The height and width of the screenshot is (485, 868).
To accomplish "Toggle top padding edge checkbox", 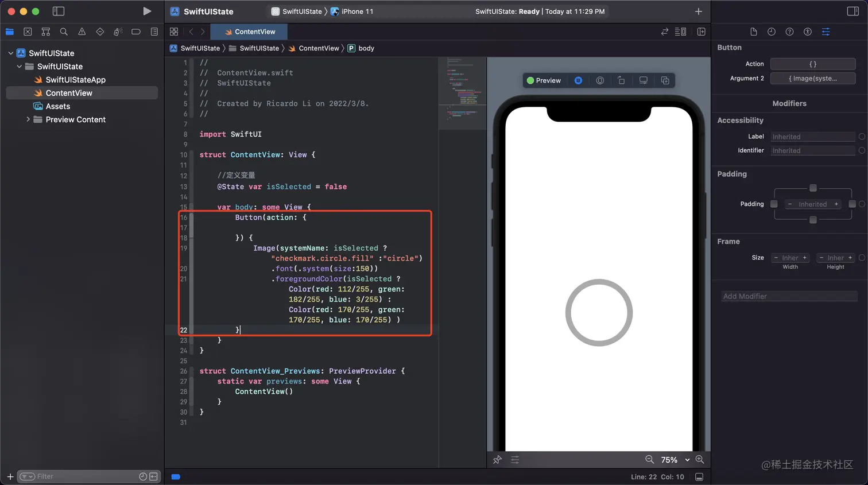I will 813,188.
